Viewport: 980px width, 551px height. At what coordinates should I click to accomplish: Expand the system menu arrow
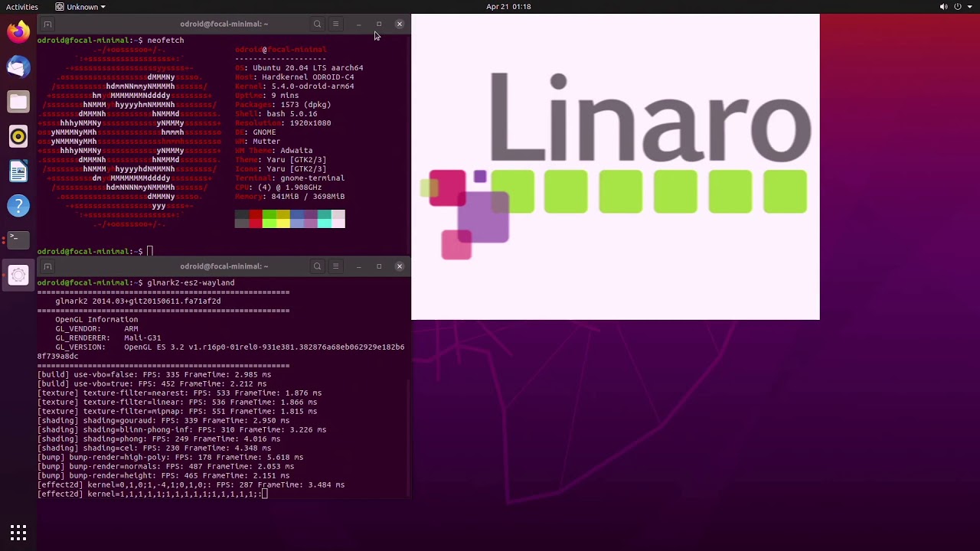[969, 7]
